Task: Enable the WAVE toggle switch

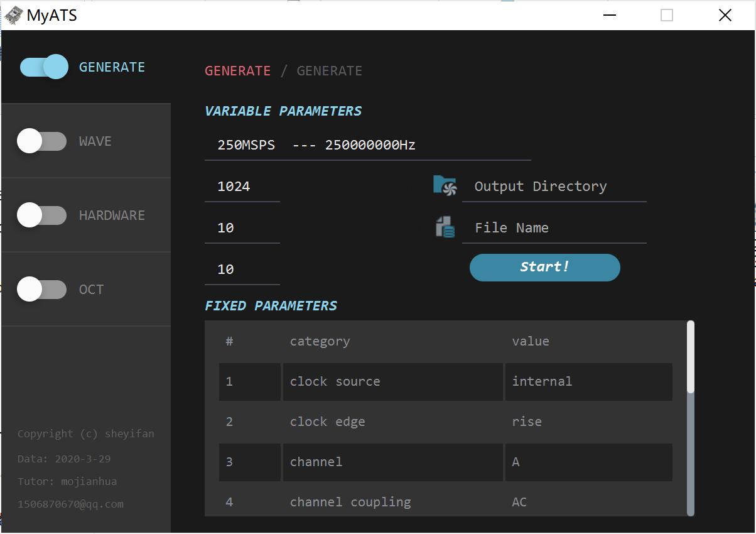Action: pos(41,141)
